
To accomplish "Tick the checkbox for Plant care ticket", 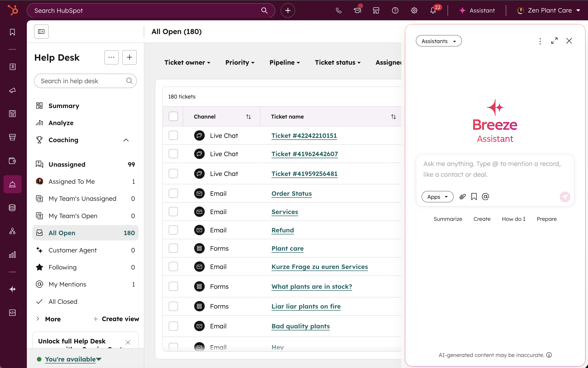I will tap(173, 248).
